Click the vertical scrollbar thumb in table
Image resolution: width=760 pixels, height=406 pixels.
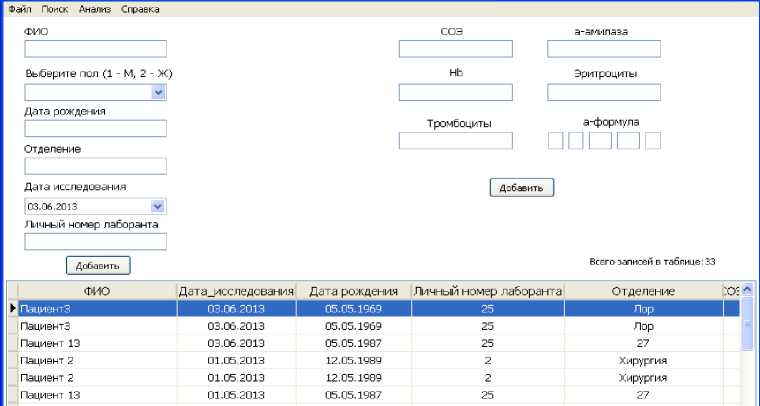click(747, 324)
